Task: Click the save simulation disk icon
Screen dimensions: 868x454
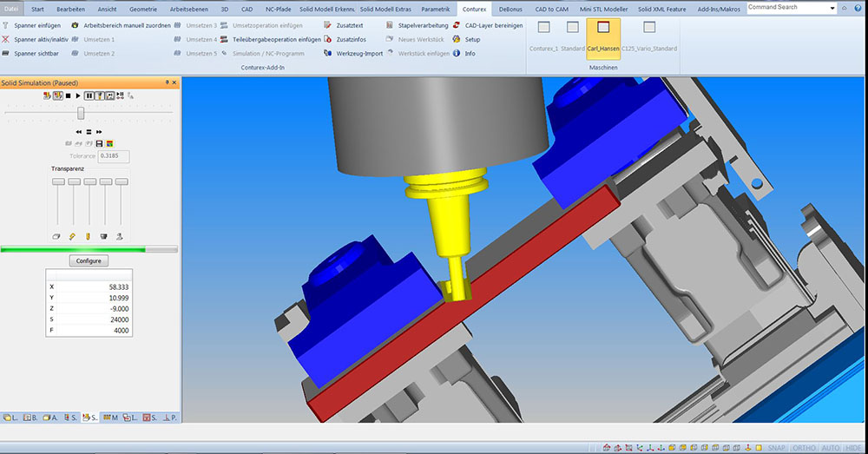Action: tap(99, 143)
